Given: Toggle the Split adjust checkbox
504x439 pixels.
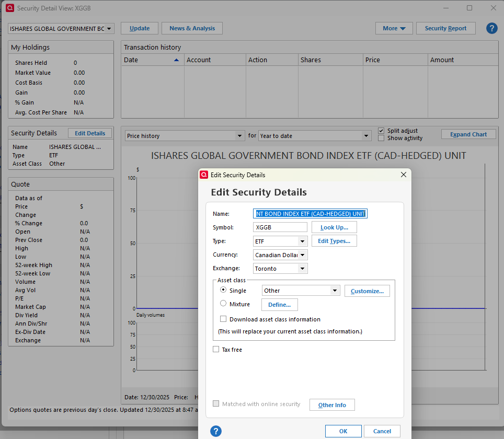Looking at the screenshot, I should coord(381,131).
